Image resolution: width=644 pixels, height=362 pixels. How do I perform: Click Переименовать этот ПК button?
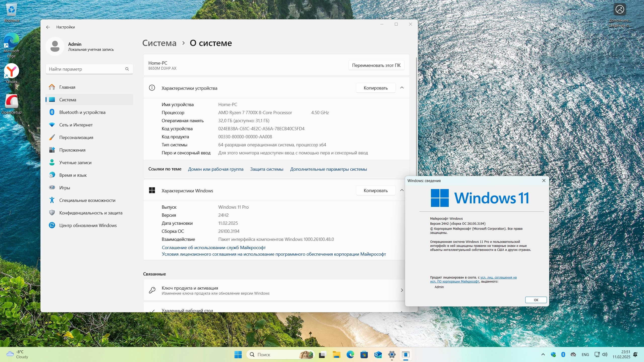pos(376,65)
